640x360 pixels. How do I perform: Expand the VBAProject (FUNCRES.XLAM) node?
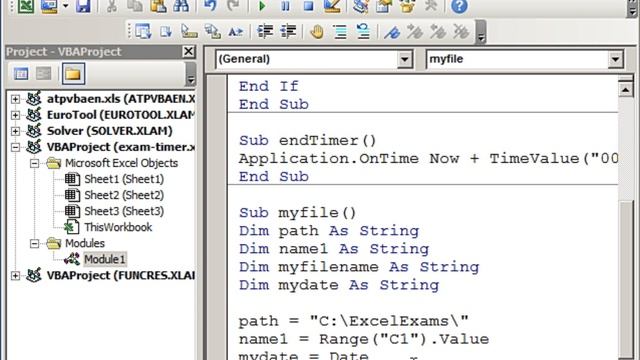[15, 276]
